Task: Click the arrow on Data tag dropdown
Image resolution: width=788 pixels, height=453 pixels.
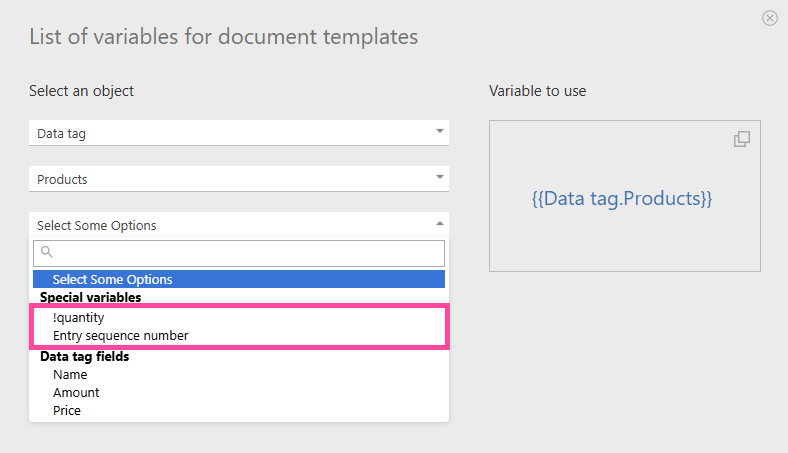Action: 439,132
